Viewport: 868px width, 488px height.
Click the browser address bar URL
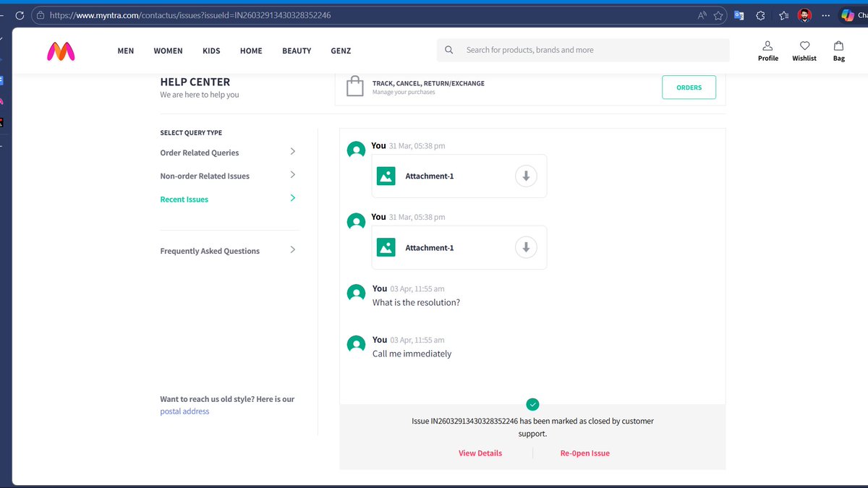(x=190, y=14)
